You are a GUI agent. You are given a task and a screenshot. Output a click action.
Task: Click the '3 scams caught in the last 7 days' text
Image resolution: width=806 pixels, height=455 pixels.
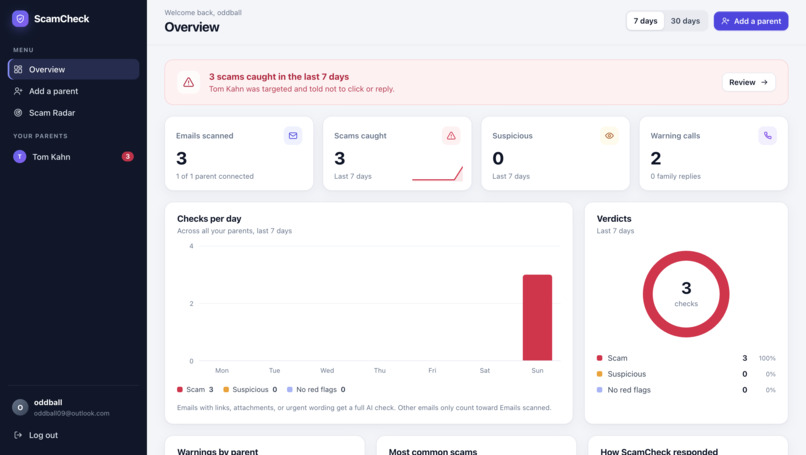coord(279,77)
